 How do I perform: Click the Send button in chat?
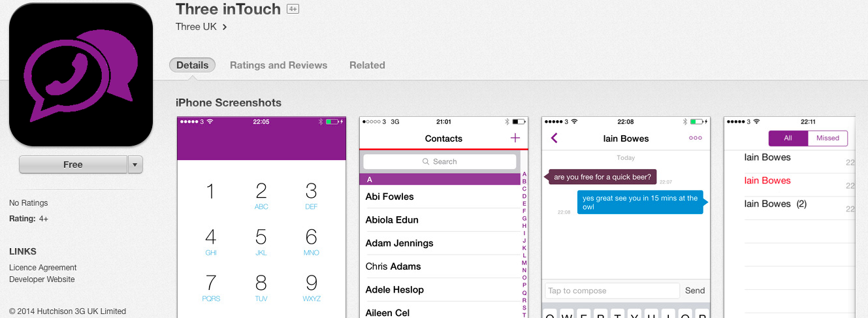coord(695,291)
